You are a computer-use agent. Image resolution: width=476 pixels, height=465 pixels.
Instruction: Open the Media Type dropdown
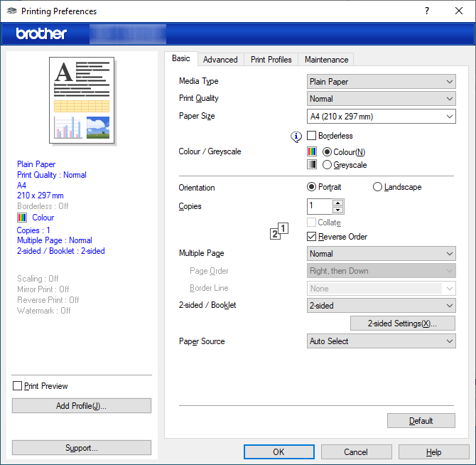click(x=381, y=82)
